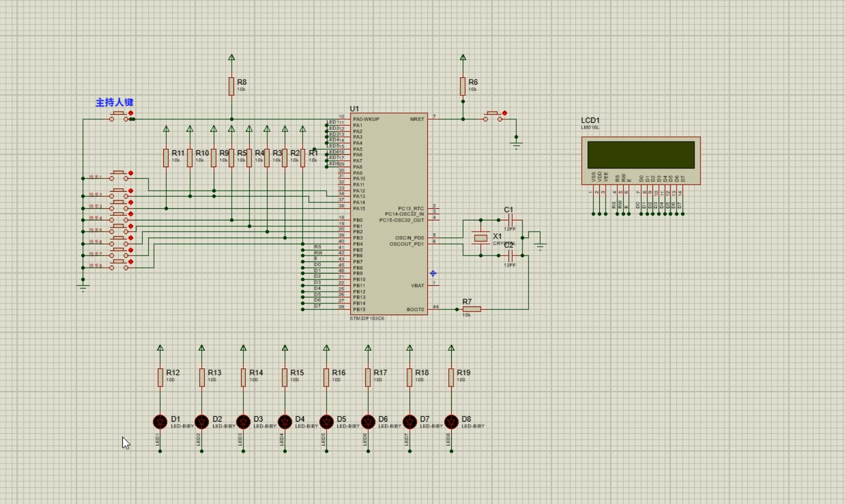Image resolution: width=845 pixels, height=504 pixels.
Task: Select LED current resistor R17
Action: (368, 377)
